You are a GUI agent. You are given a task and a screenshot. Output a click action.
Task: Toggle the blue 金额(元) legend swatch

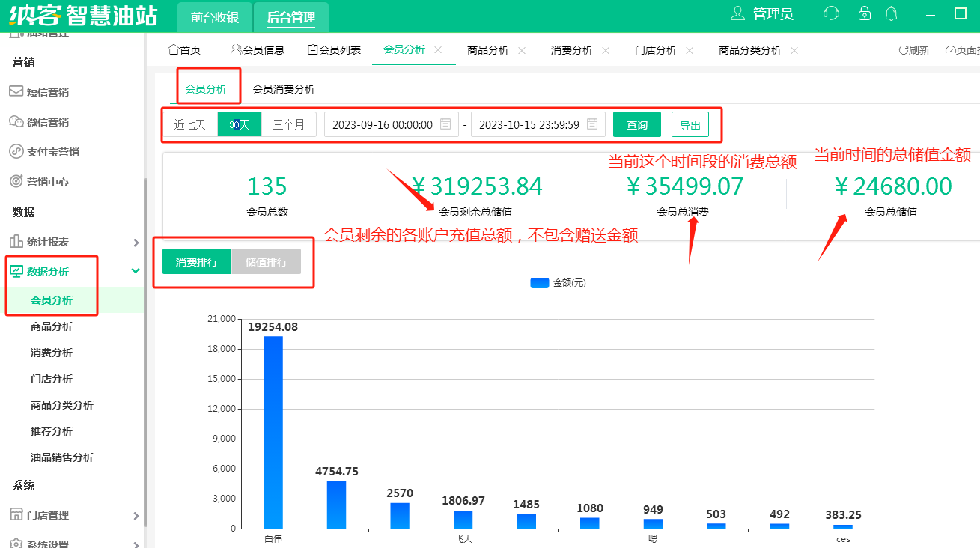539,282
